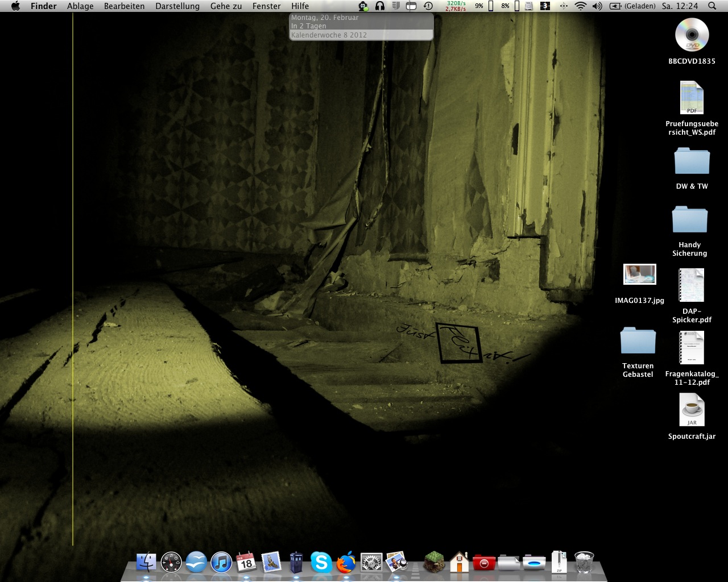The image size is (728, 582).
Task: Open iTunes in the dock
Action: [x=221, y=563]
